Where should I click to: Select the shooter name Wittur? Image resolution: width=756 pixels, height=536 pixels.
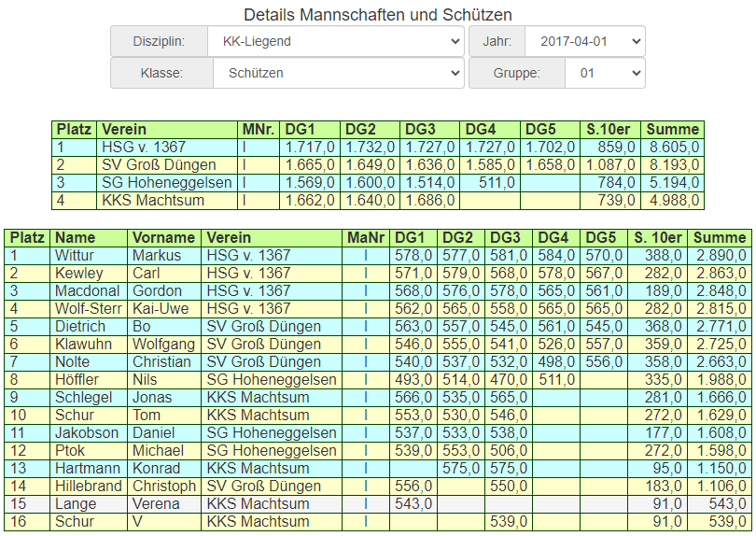click(x=75, y=256)
